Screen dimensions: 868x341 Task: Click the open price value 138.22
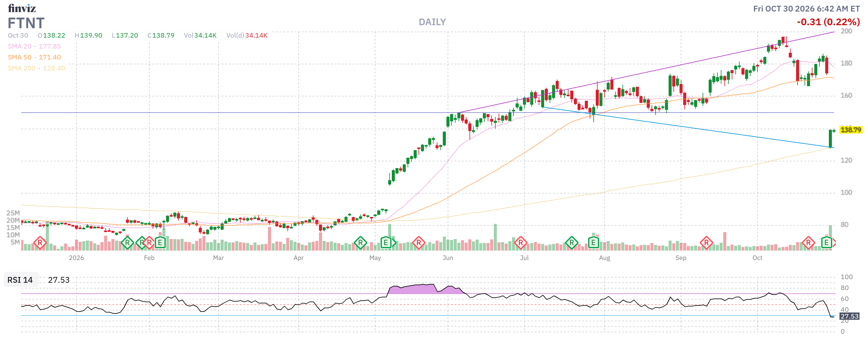pyautogui.click(x=54, y=35)
